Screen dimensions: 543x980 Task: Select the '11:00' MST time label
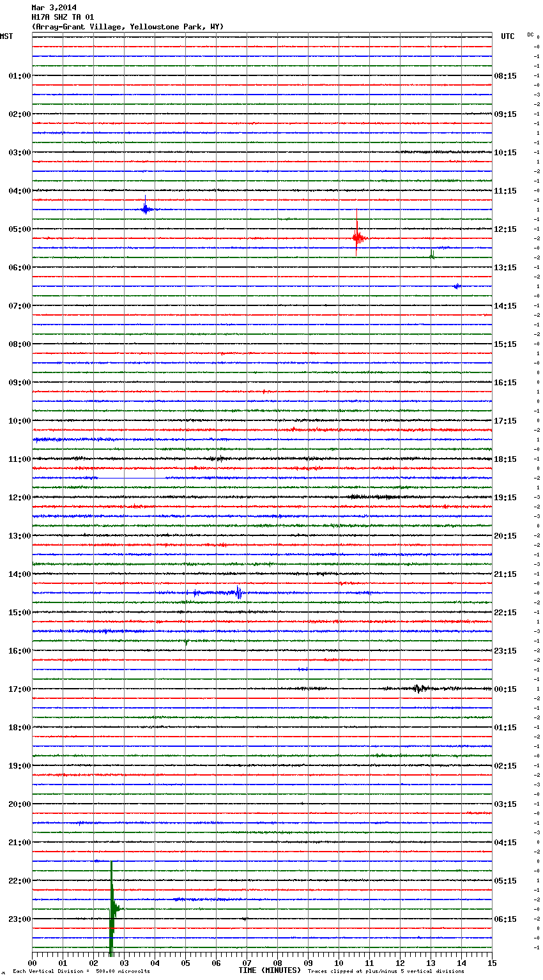pyautogui.click(x=19, y=459)
